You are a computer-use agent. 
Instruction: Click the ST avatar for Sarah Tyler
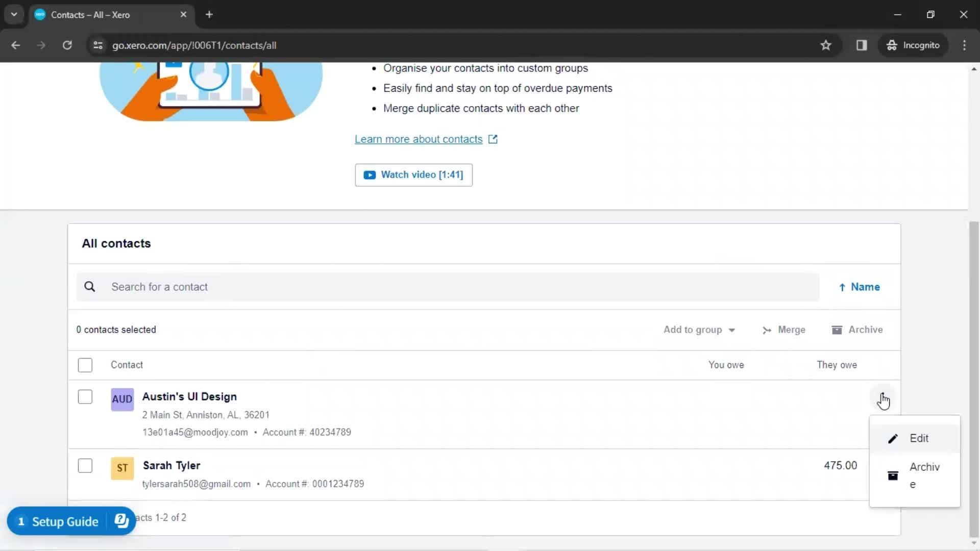point(122,468)
